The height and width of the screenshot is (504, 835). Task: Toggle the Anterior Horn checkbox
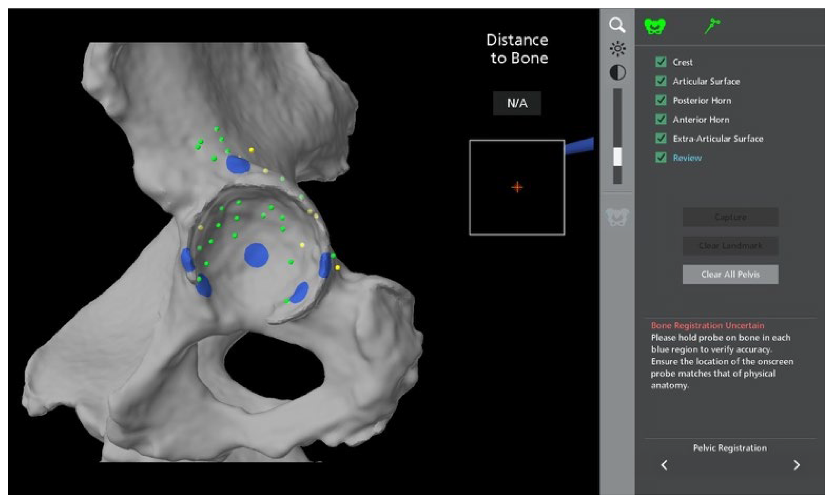661,119
